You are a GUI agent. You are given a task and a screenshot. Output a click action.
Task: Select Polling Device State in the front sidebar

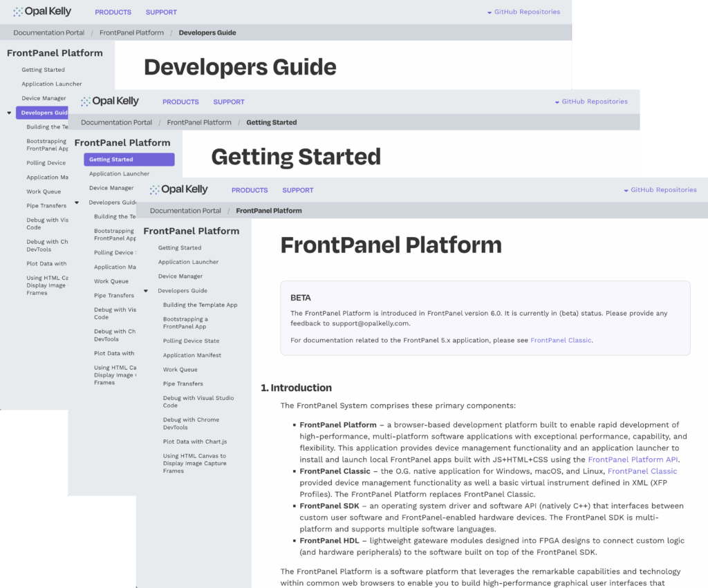(191, 341)
